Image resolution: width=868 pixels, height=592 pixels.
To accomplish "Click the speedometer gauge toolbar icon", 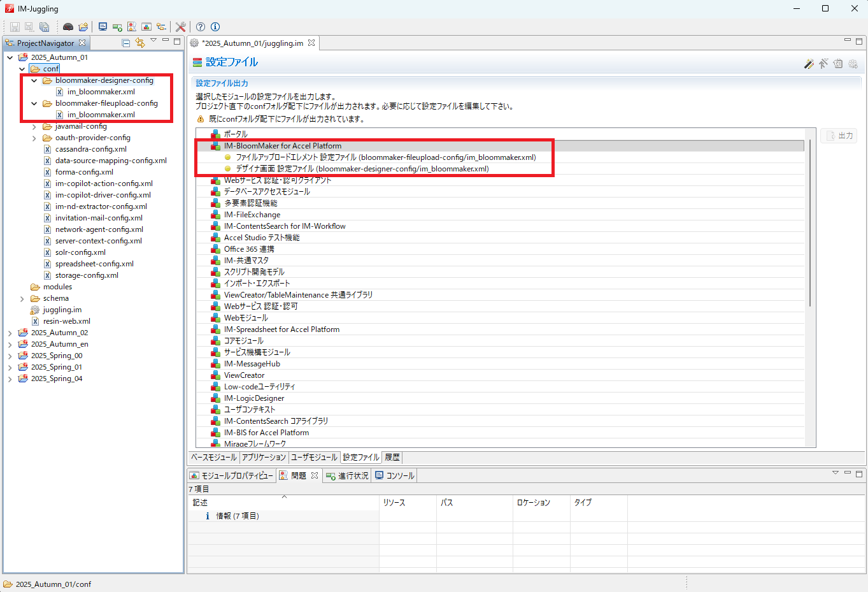I will [x=68, y=27].
